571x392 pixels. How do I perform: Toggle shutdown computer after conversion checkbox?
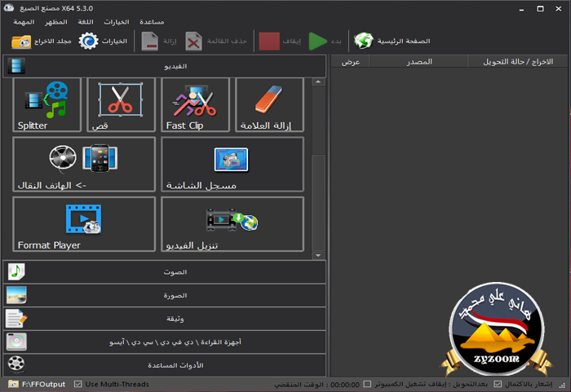point(367,384)
